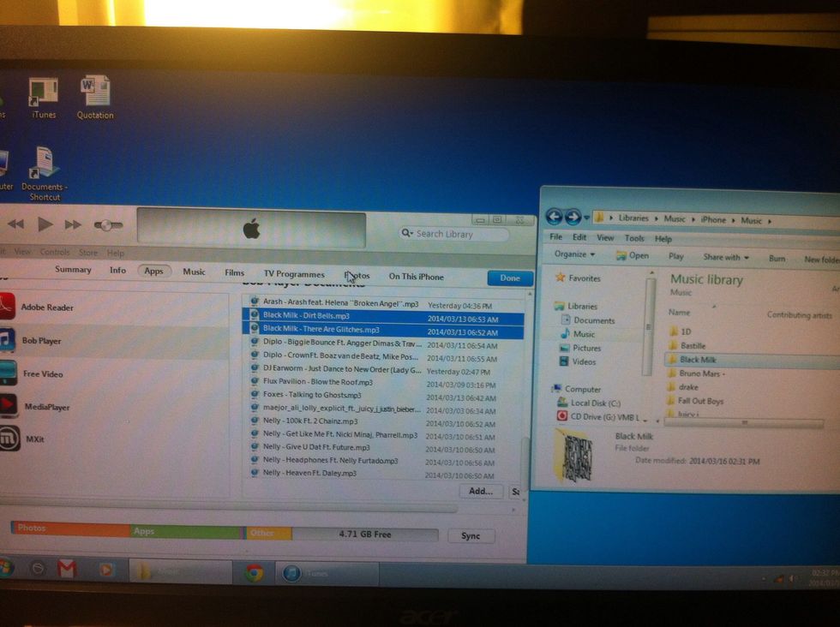Expand the Share with menu
840x627 pixels.
tap(725, 256)
